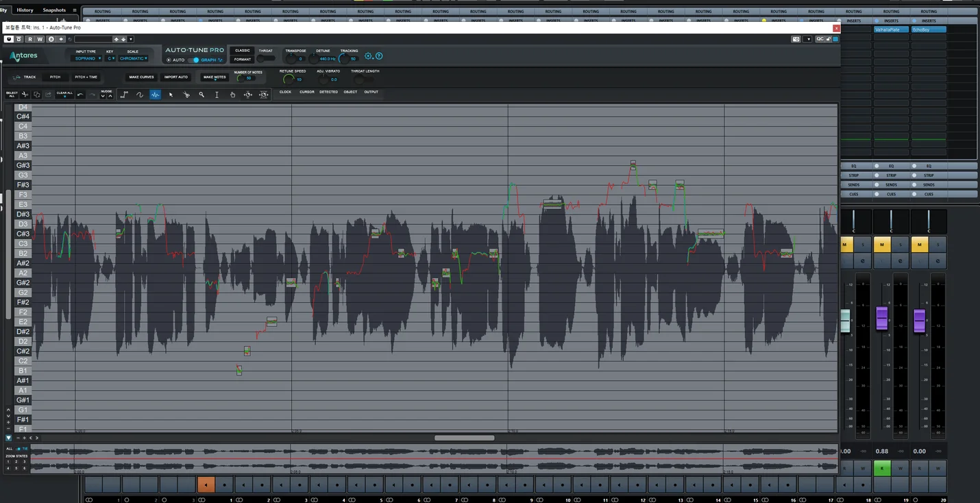The image size is (980, 503).
Task: Click the cut scissors icon beside Select All
Action: pyautogui.click(x=25, y=95)
